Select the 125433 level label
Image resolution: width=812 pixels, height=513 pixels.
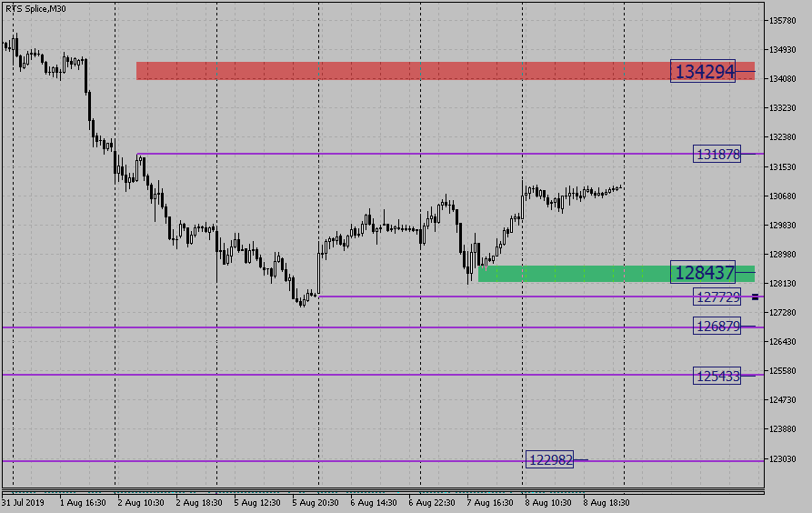click(717, 375)
